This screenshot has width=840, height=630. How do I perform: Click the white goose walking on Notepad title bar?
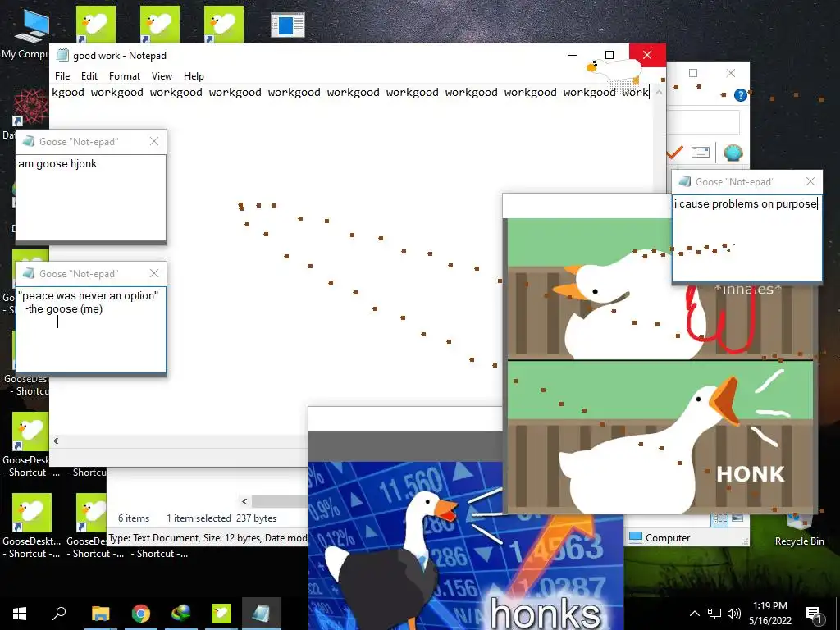(614, 69)
